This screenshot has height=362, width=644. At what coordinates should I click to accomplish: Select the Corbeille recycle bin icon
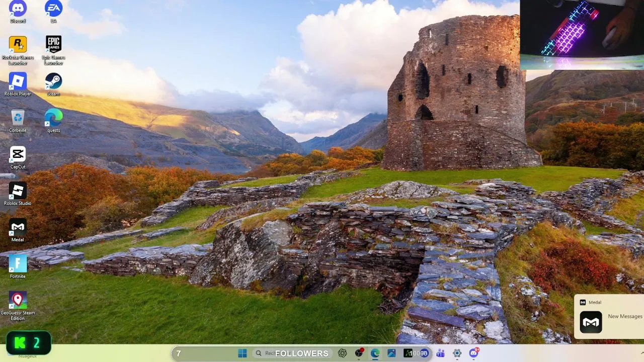[18, 121]
